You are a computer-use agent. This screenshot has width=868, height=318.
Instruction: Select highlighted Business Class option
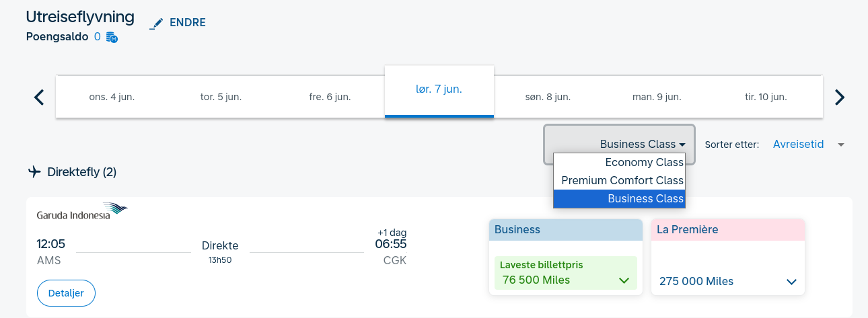(645, 198)
